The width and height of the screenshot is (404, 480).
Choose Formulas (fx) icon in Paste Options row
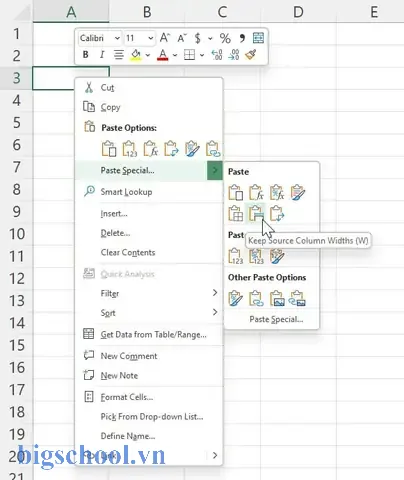151,149
